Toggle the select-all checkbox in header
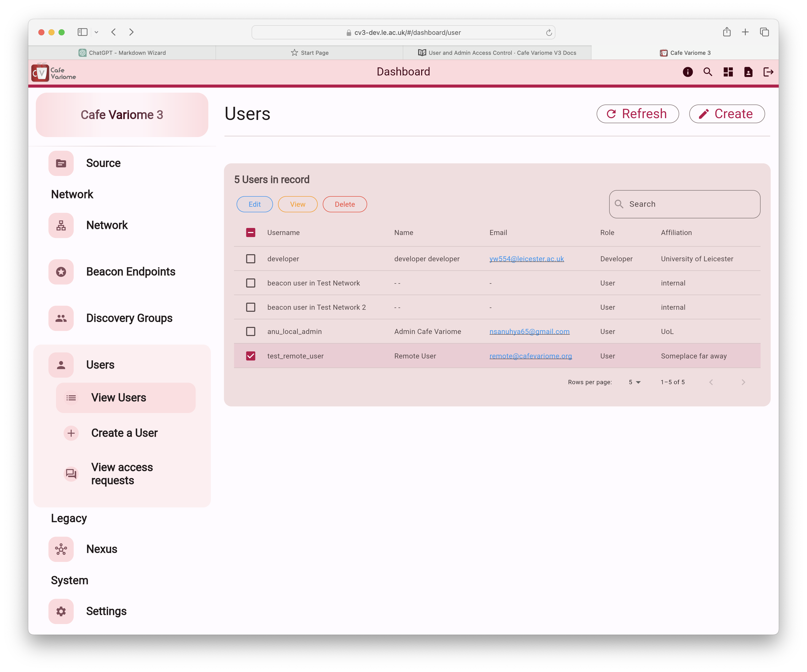The image size is (807, 672). click(251, 233)
